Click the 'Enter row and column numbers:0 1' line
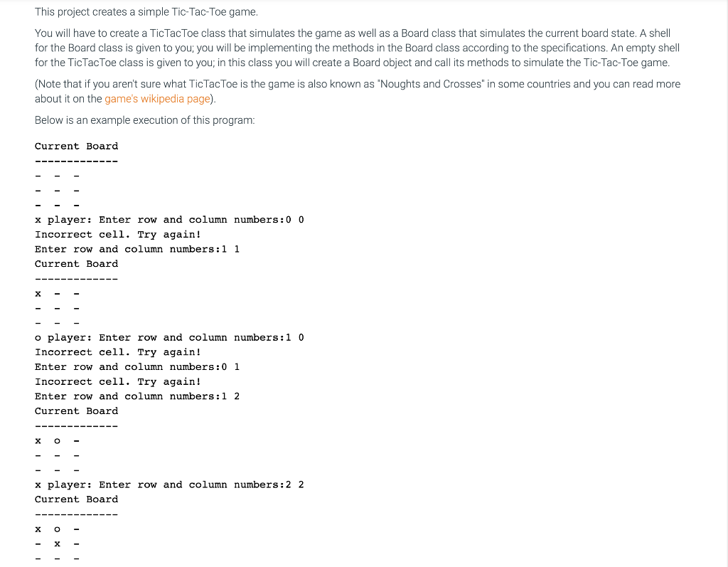 click(x=137, y=367)
